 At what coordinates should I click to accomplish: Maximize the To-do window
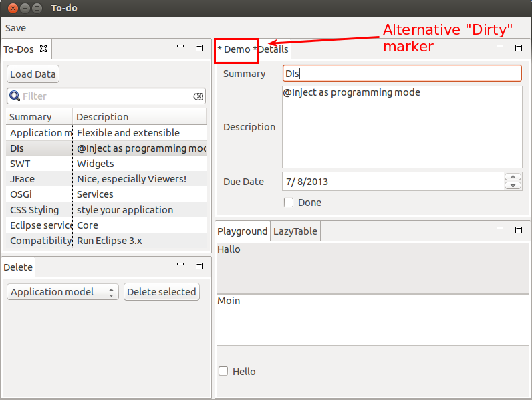[x=37, y=8]
